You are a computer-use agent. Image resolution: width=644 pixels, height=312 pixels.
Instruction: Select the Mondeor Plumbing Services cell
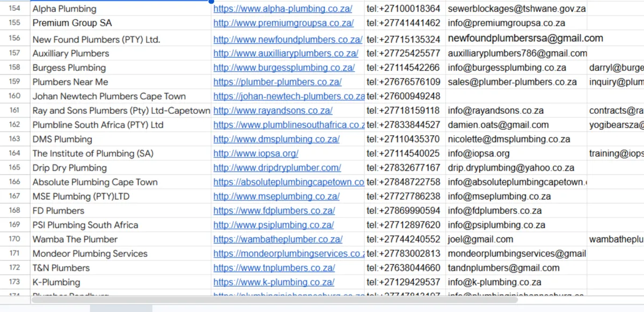point(121,254)
